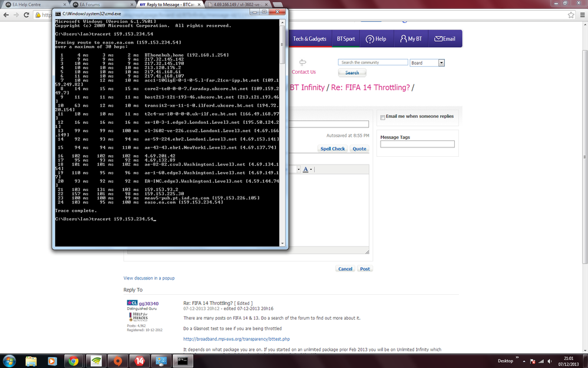Cancel the reply
Viewport: 588px width, 368px height.
click(345, 269)
